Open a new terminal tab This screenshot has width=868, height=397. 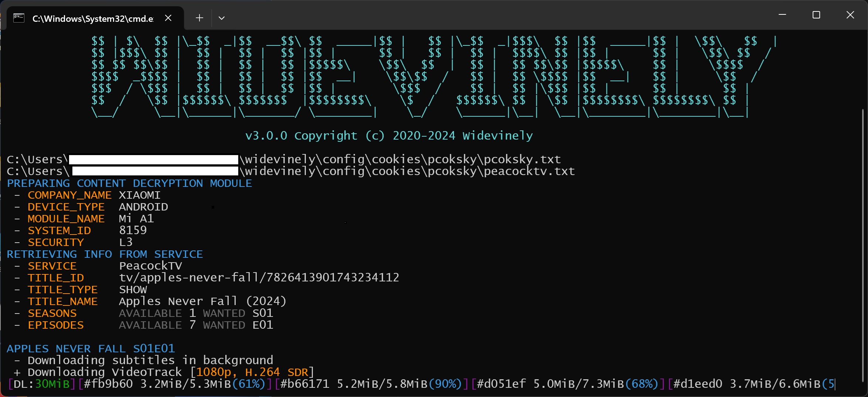[x=199, y=18]
